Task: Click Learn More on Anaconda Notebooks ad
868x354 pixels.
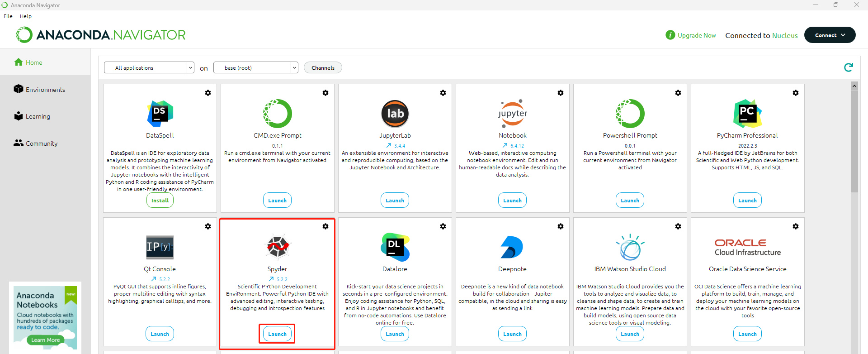Action: [x=45, y=340]
